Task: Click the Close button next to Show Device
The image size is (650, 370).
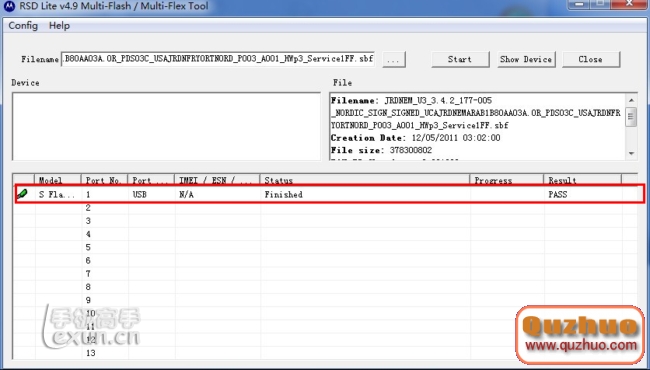Action: pos(591,59)
